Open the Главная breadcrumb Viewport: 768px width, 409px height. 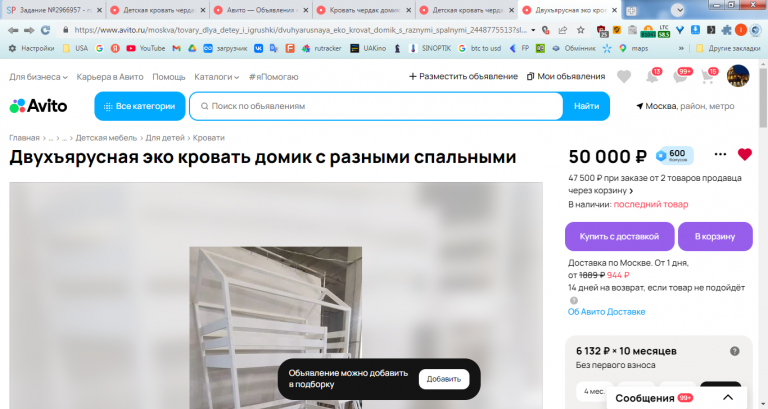[24, 138]
